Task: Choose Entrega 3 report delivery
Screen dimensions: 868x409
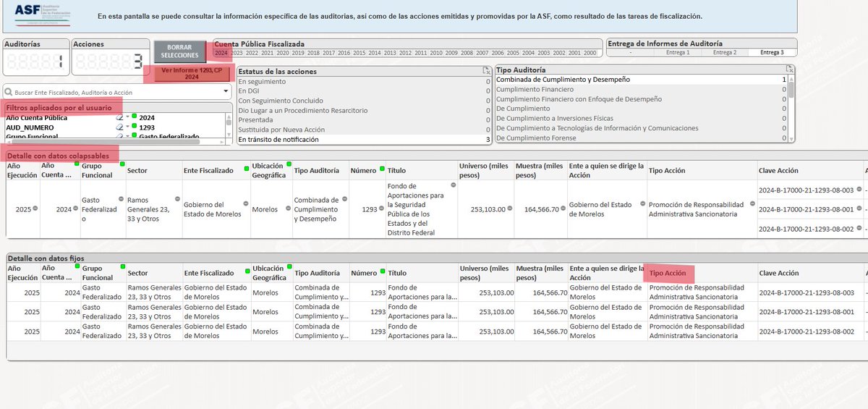Action: (x=772, y=52)
